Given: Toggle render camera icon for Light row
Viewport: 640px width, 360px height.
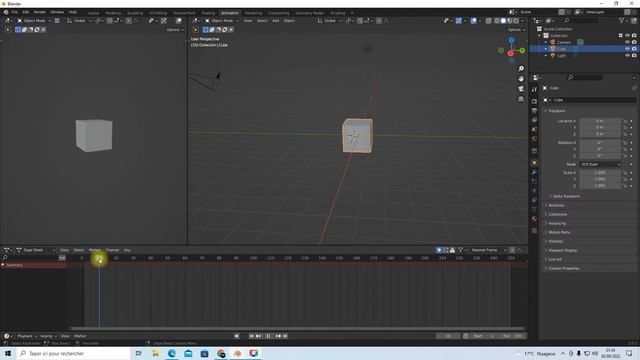Looking at the screenshot, I should [x=634, y=55].
